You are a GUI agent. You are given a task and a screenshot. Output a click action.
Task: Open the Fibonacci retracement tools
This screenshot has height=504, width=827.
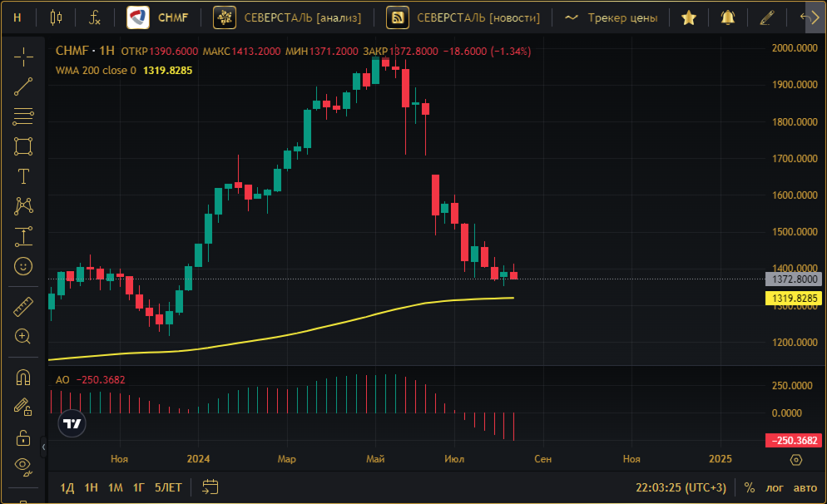(x=23, y=116)
